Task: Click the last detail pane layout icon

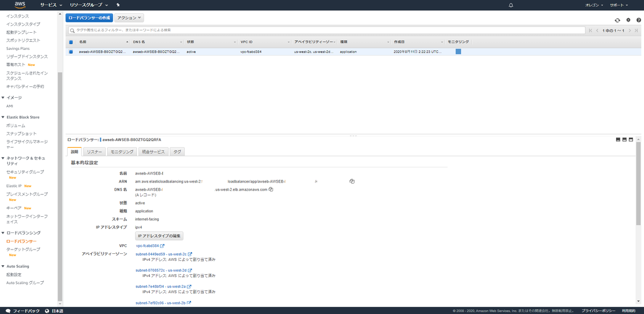Action: (x=631, y=140)
